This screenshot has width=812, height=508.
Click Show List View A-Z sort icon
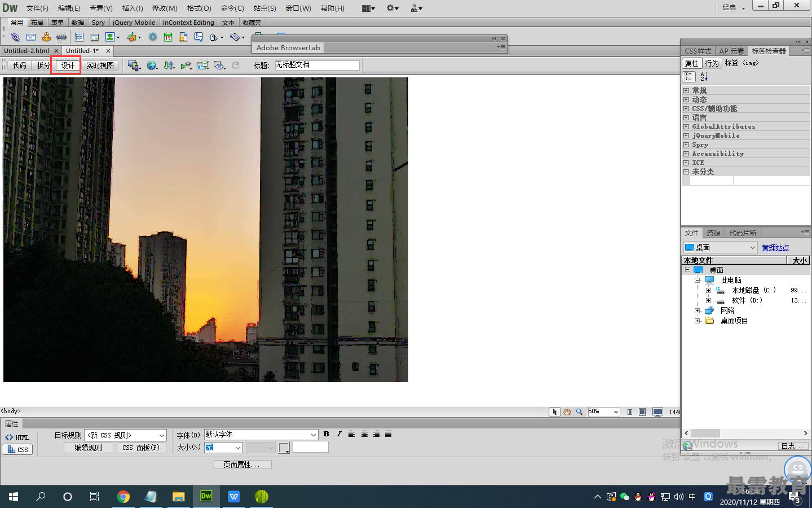coord(704,77)
